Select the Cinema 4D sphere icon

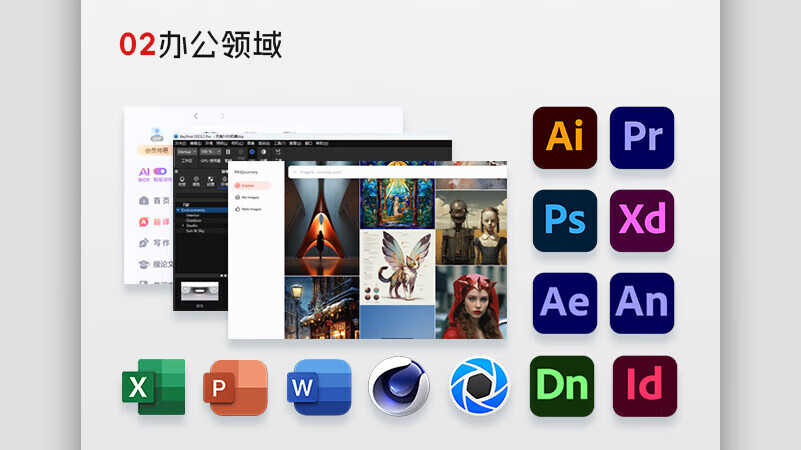[399, 386]
